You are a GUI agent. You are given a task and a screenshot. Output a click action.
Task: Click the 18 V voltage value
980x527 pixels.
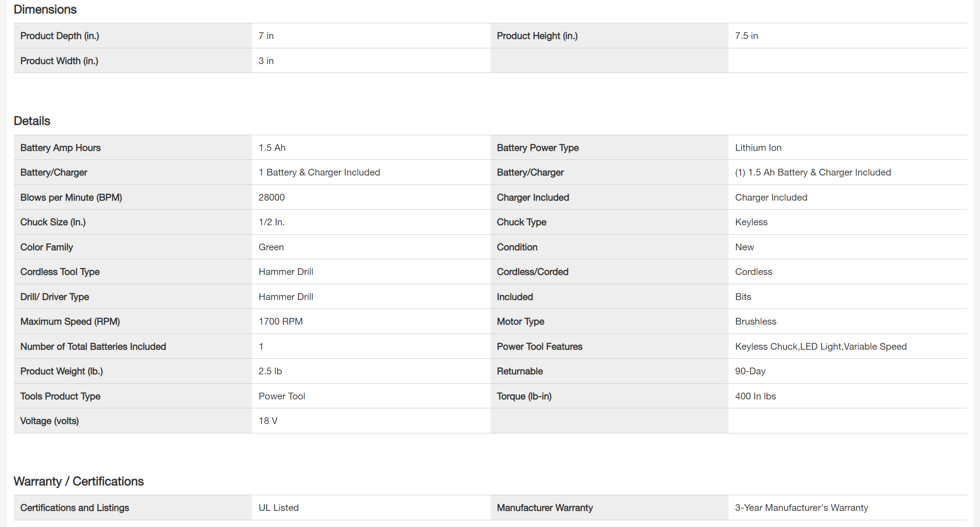click(x=268, y=421)
